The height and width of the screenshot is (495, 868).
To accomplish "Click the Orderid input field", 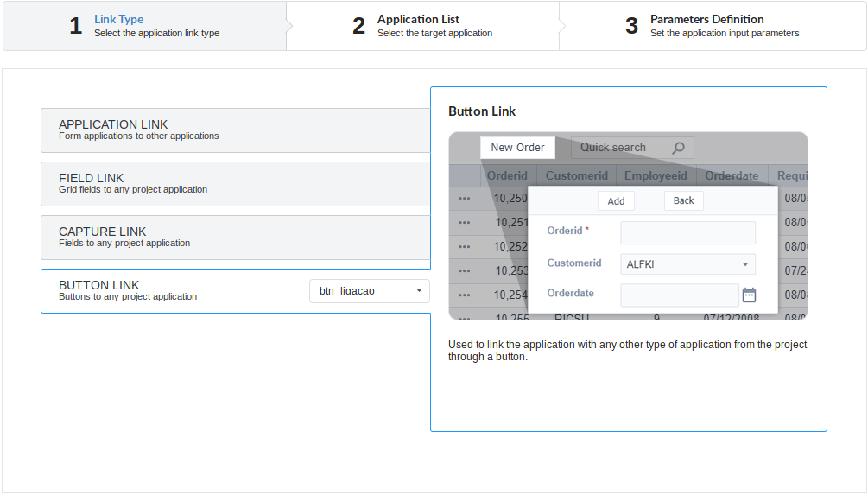I will (687, 232).
